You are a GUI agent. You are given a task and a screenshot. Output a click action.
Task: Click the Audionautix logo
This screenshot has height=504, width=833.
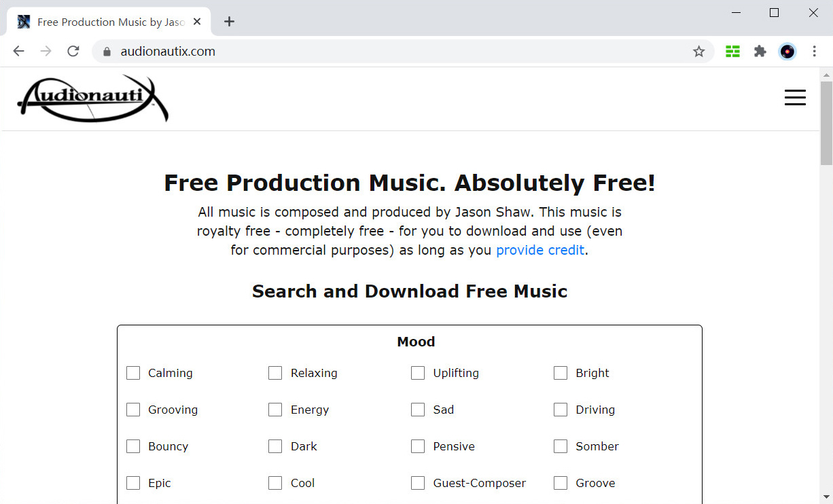coord(93,98)
